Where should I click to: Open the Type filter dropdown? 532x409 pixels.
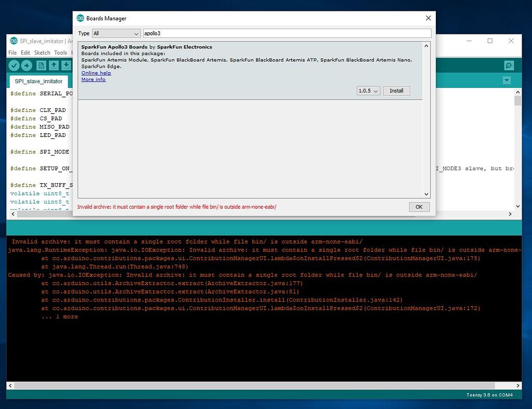coord(115,33)
